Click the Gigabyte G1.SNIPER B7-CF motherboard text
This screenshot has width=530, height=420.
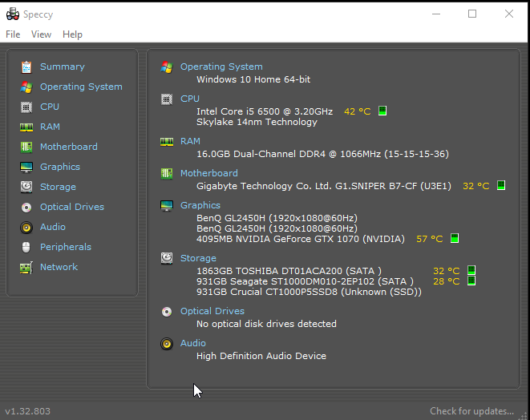324,186
